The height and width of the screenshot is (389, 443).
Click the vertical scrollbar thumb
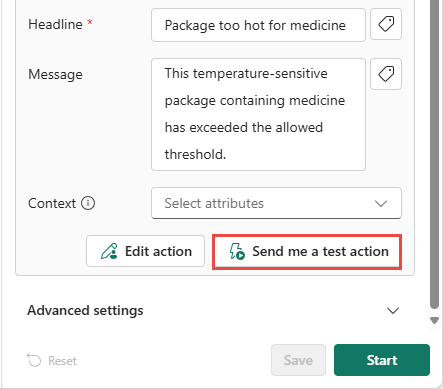pos(434,155)
